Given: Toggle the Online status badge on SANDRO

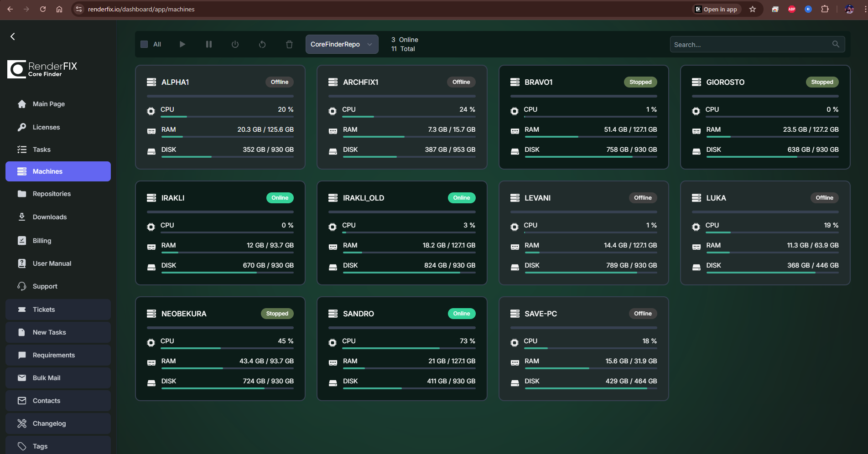Looking at the screenshot, I should click(x=461, y=314).
